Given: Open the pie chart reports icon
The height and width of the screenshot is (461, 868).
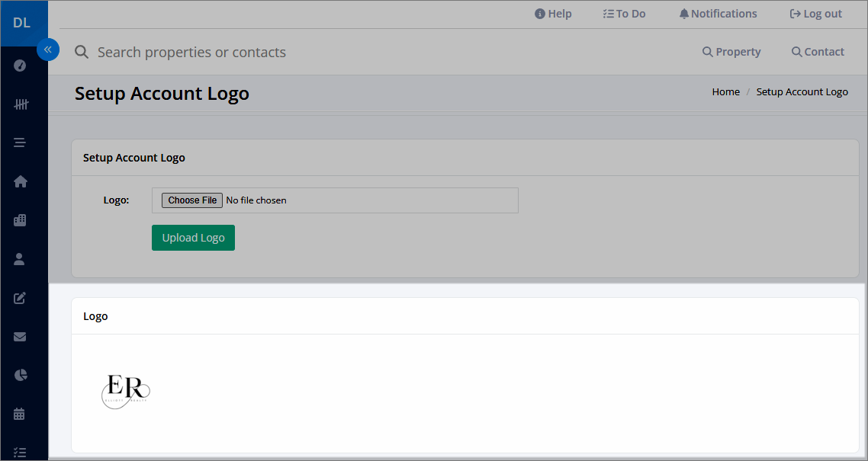Looking at the screenshot, I should pos(19,375).
